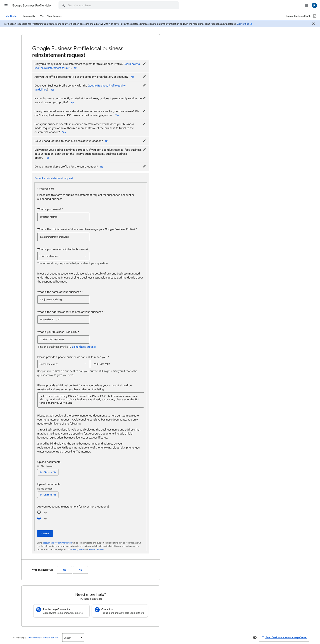The width and height of the screenshot is (320, 644).
Task: Click the Contact us headset icon
Action: click(x=97, y=609)
